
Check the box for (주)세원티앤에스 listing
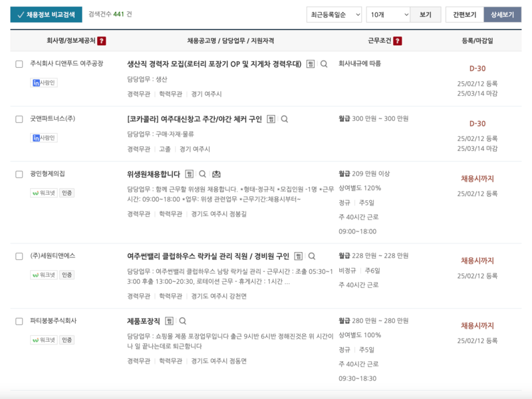[x=18, y=257]
